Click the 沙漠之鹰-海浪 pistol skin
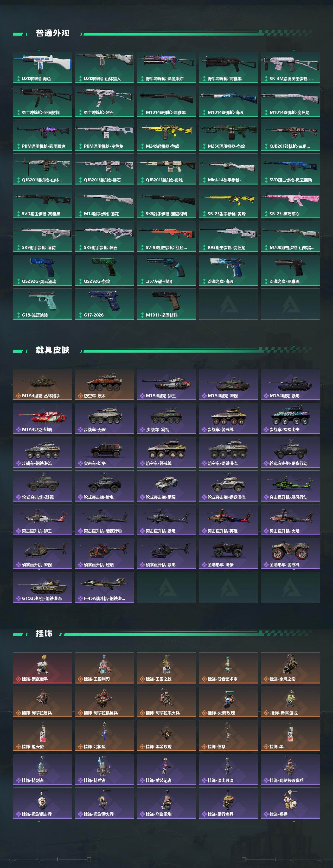This screenshot has height=868, width=333. coord(228,270)
